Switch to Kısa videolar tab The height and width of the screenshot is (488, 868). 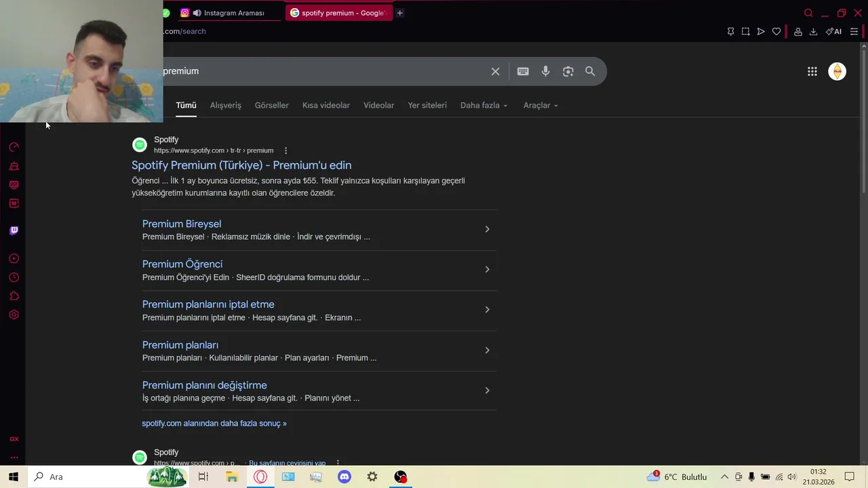[326, 105]
